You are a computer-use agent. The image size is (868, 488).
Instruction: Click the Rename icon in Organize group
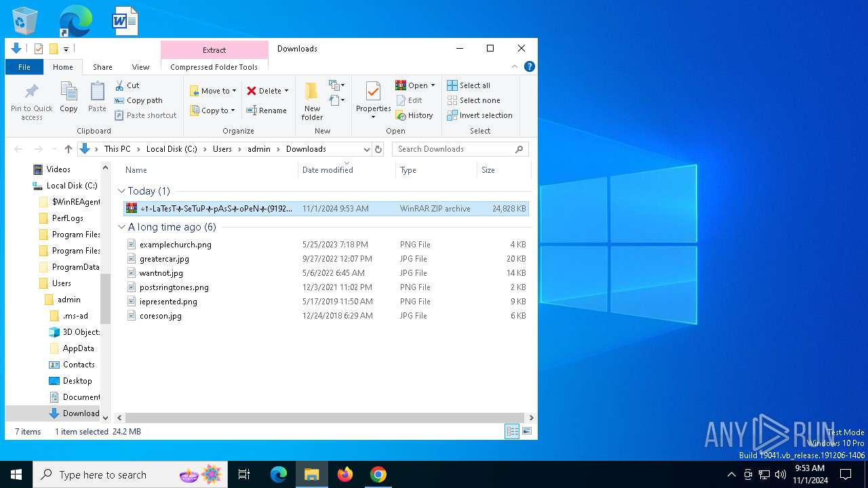pyautogui.click(x=252, y=110)
